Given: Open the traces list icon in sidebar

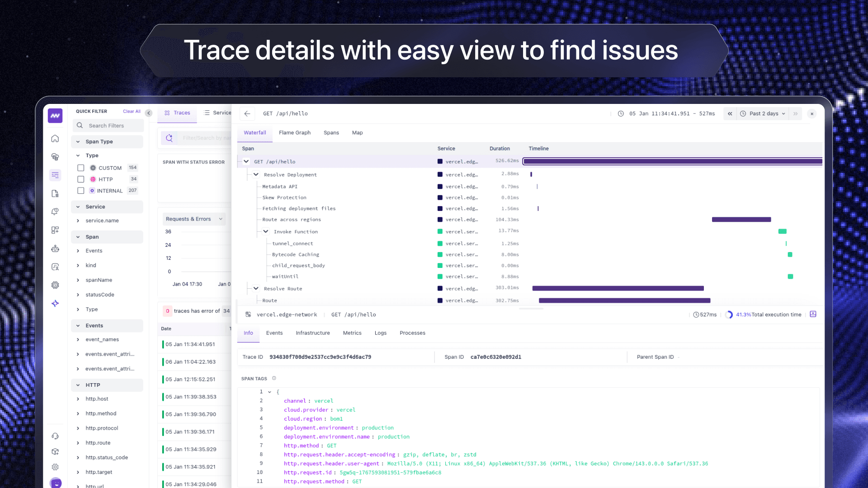Looking at the screenshot, I should [55, 175].
